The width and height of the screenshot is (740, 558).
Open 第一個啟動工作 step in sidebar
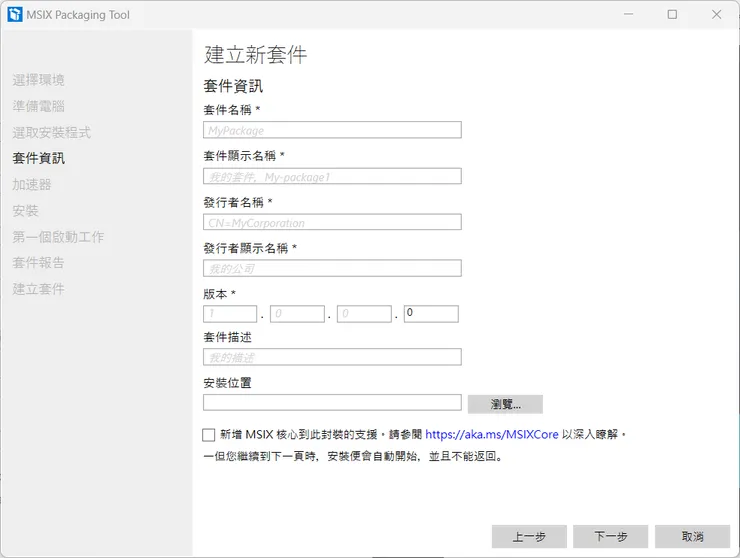click(58, 237)
